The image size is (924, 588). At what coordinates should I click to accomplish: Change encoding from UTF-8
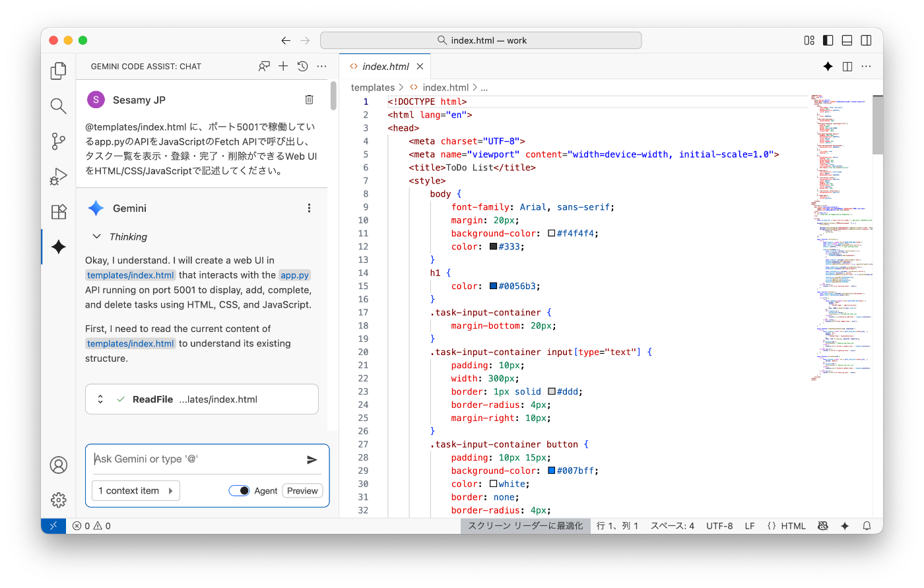coord(719,526)
